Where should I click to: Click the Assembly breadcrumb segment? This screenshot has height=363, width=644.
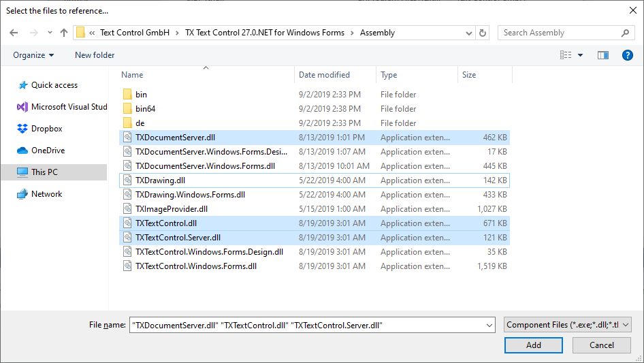pos(377,33)
